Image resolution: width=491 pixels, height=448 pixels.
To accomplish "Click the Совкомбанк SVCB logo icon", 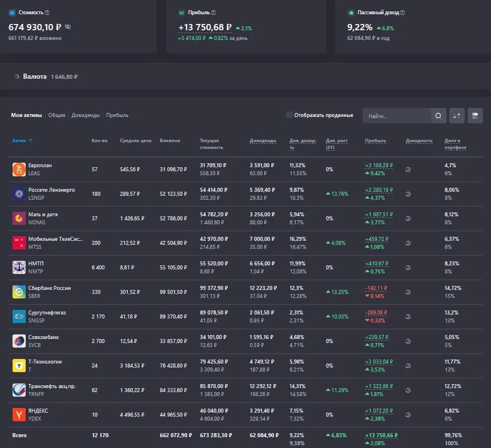I will coord(19,341).
